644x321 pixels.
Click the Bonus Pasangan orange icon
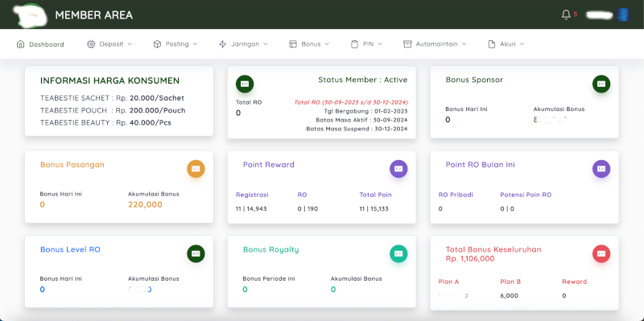tap(196, 169)
